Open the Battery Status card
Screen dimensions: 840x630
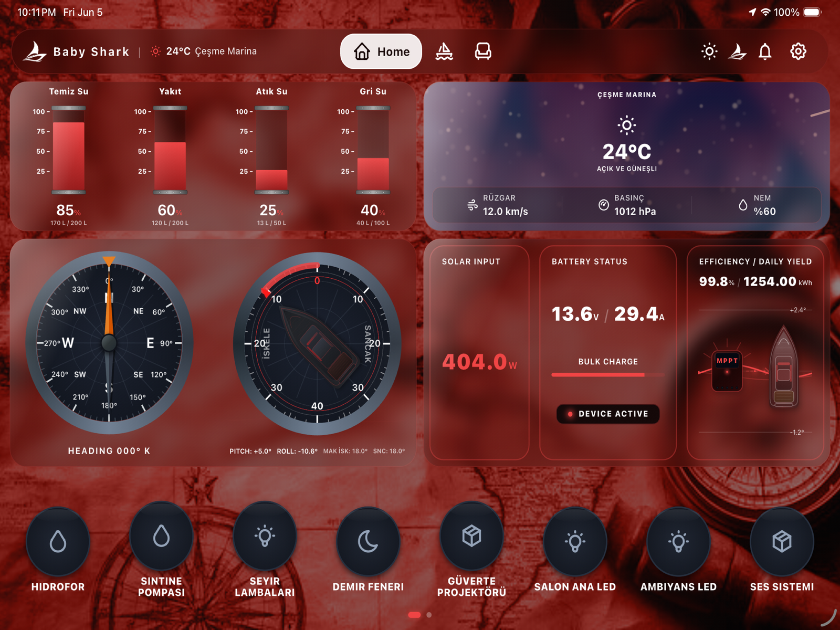608,353
